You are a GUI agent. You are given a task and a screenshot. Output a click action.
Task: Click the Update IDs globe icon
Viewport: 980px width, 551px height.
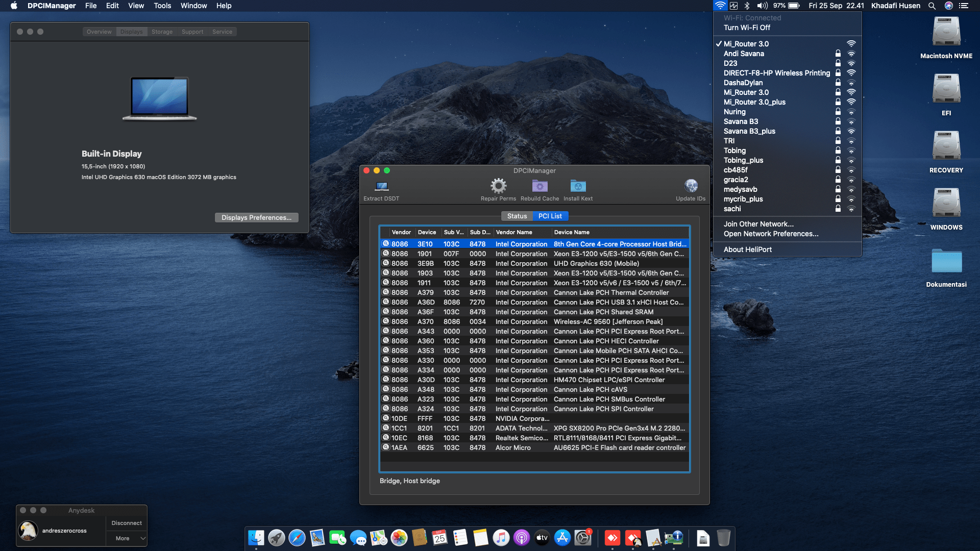click(x=691, y=186)
